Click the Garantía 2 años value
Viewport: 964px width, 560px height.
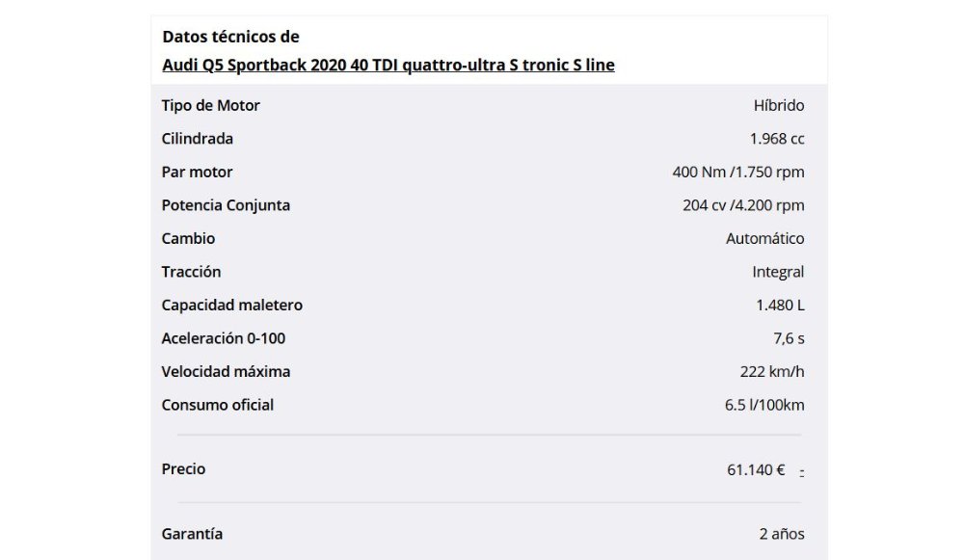pos(782,534)
